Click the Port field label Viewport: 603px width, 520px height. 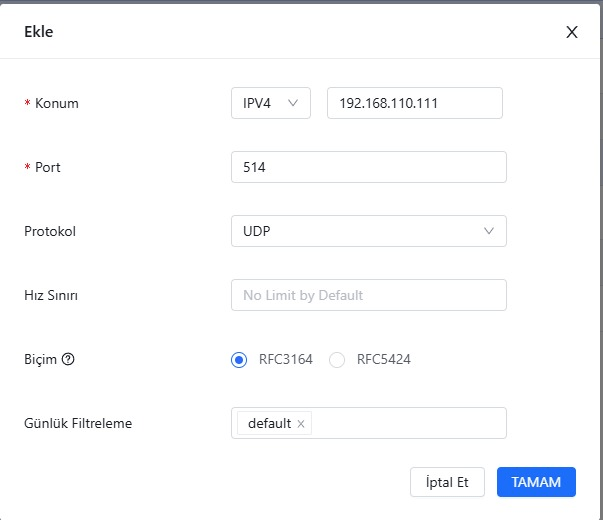pyautogui.click(x=47, y=167)
